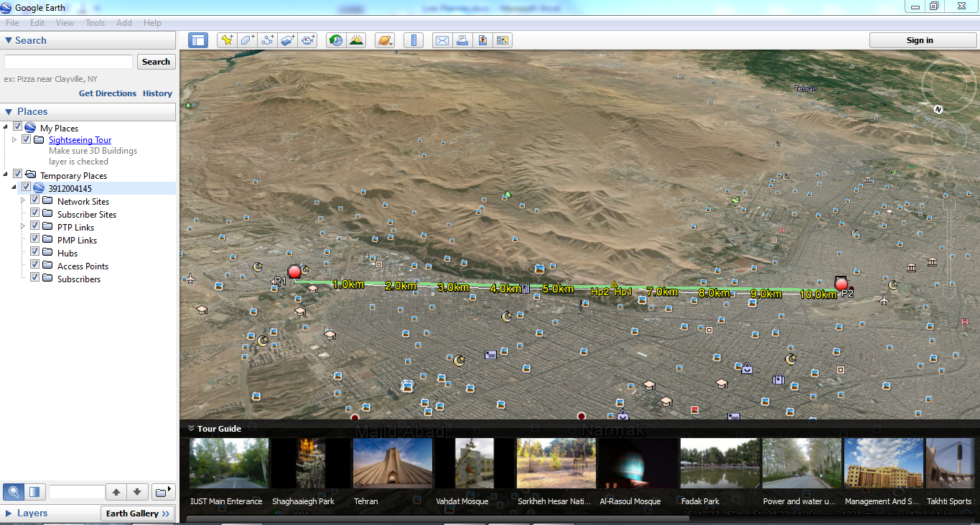Click the Search button
The width and height of the screenshot is (980, 525).
156,62
